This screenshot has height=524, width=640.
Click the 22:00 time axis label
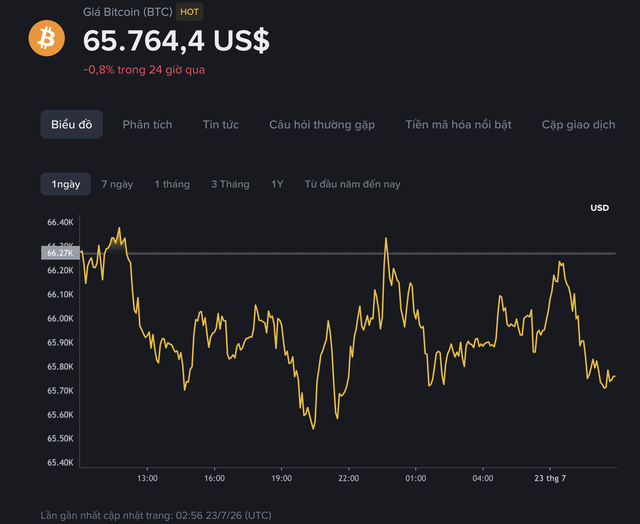coord(349,478)
